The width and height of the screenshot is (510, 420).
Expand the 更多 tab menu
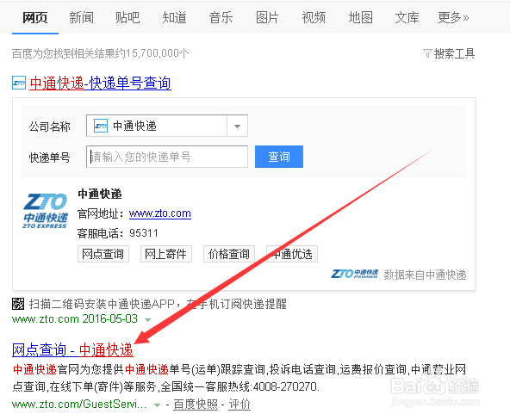[x=453, y=17]
